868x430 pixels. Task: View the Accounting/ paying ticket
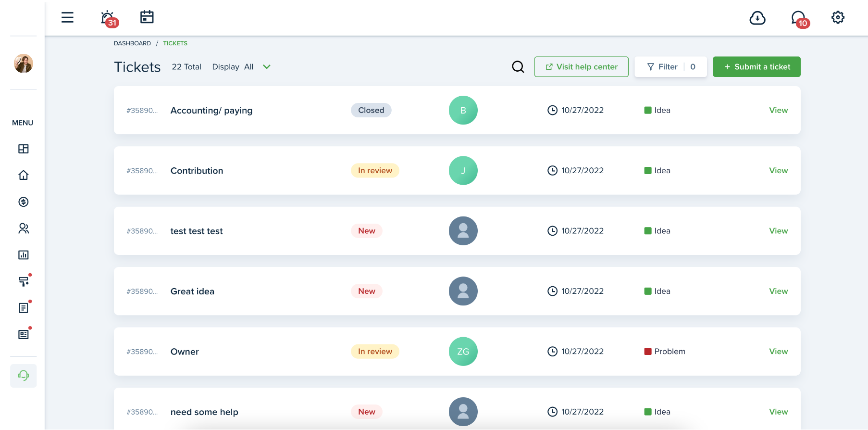[x=778, y=110]
